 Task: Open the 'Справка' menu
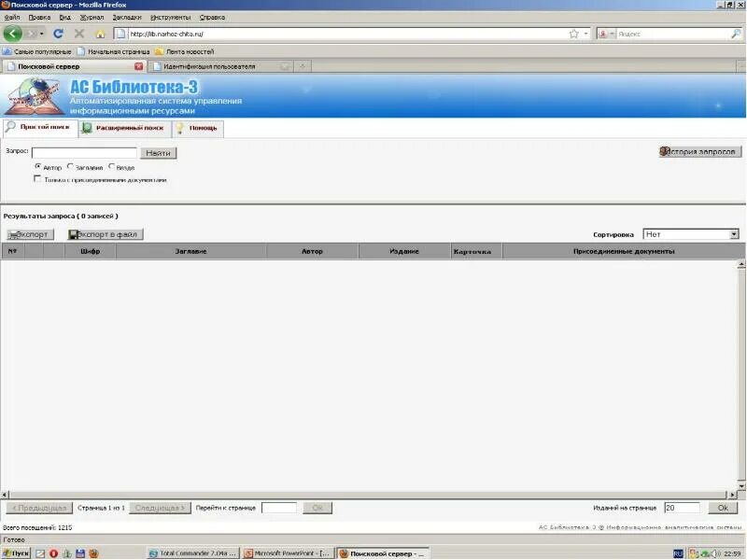212,17
